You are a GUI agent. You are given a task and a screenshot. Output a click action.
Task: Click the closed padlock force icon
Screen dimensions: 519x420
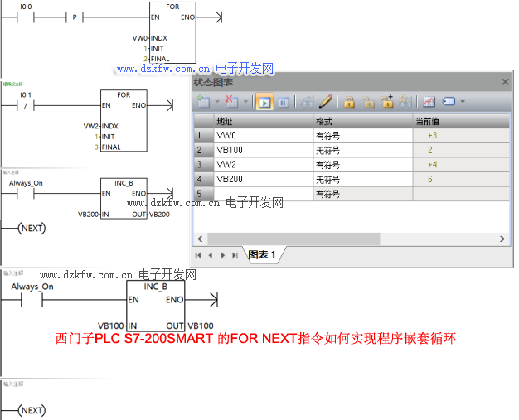pos(349,102)
